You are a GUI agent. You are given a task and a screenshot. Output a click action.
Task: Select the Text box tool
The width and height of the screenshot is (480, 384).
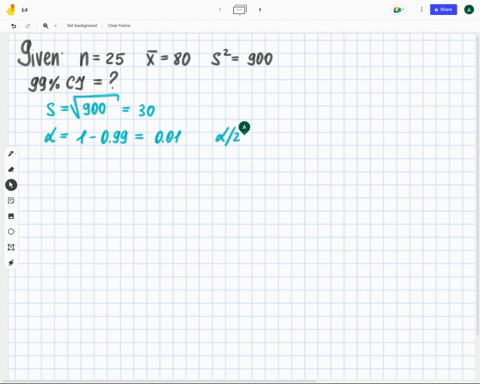pyautogui.click(x=11, y=247)
